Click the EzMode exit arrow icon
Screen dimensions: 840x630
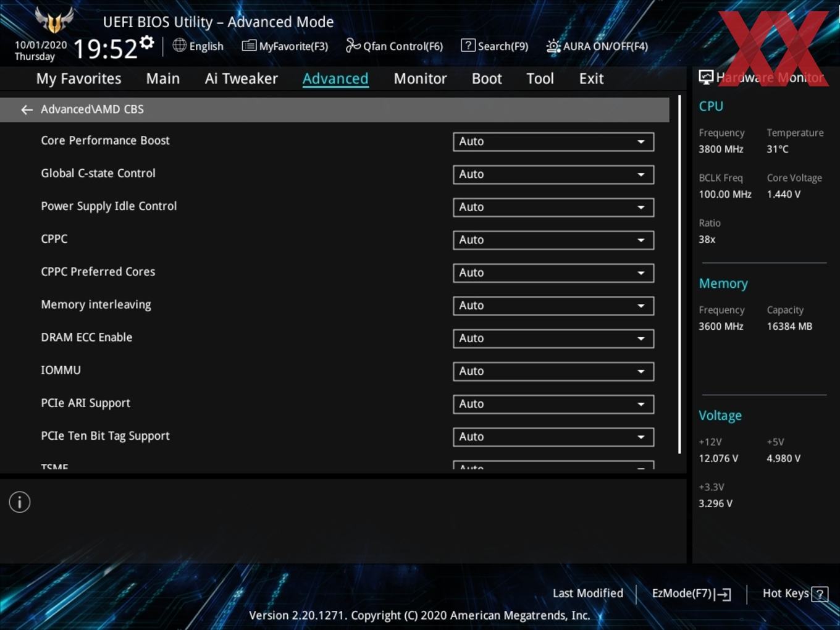point(723,594)
